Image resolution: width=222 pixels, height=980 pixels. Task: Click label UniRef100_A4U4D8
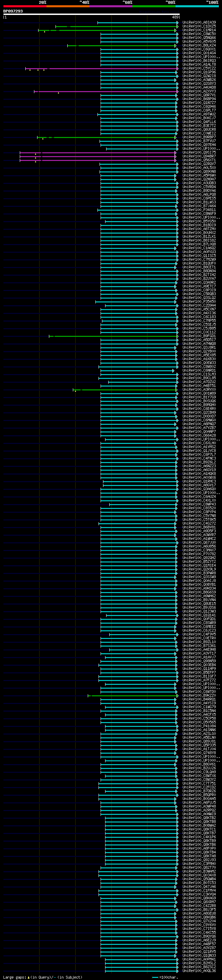[x=199, y=88]
